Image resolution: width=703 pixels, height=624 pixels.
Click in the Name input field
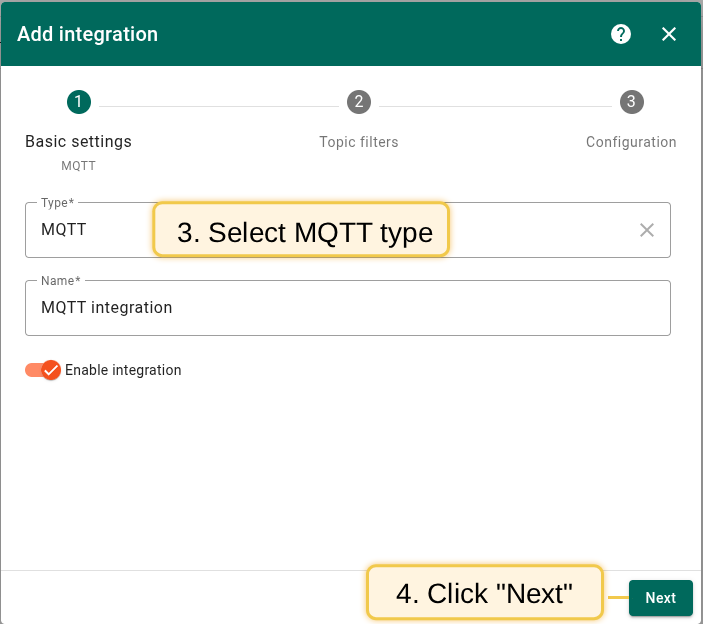(347, 308)
